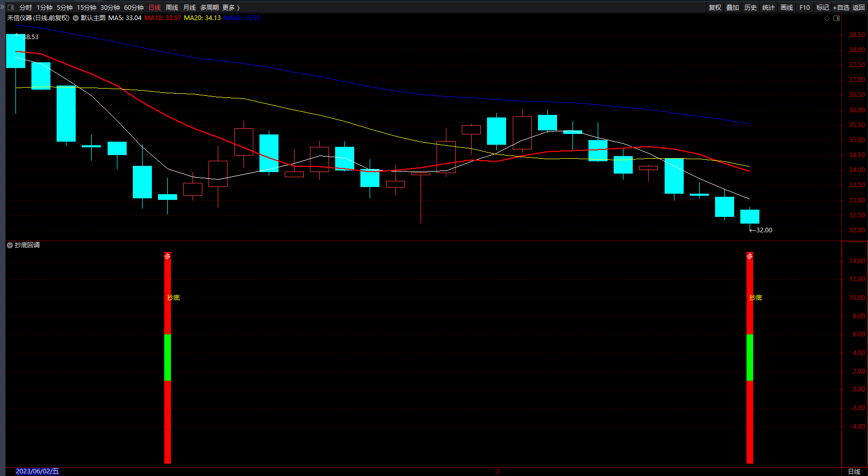This screenshot has width=868, height=476.
Task: Click the 返回 back button
Action: [x=859, y=7]
